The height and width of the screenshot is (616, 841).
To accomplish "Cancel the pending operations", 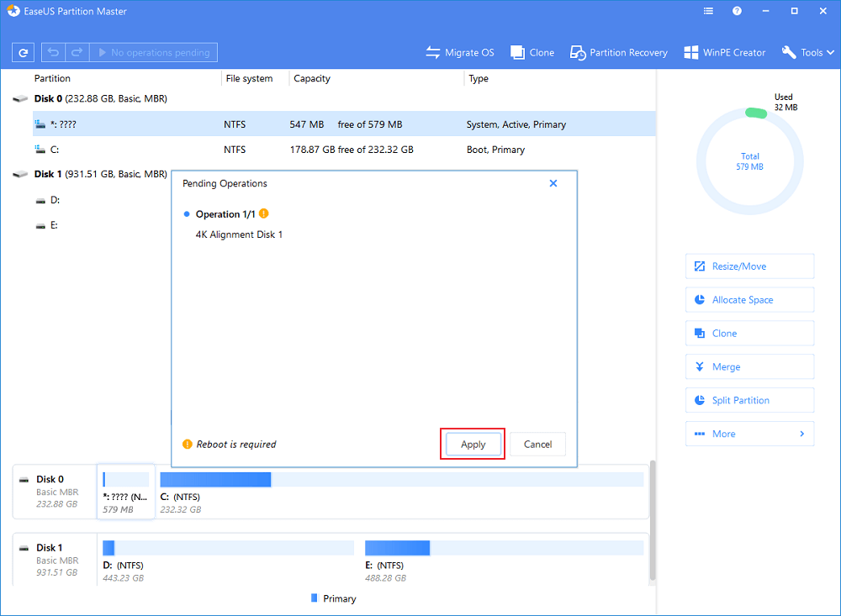I will [537, 445].
